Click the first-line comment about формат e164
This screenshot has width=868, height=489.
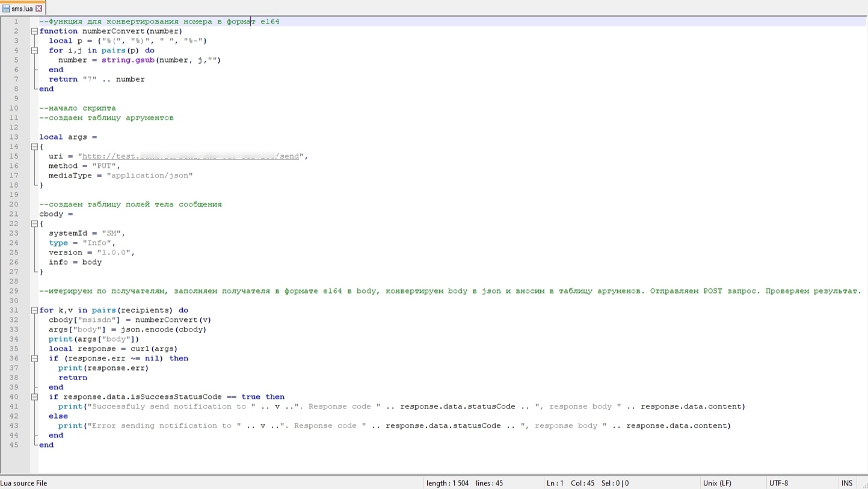click(x=159, y=22)
